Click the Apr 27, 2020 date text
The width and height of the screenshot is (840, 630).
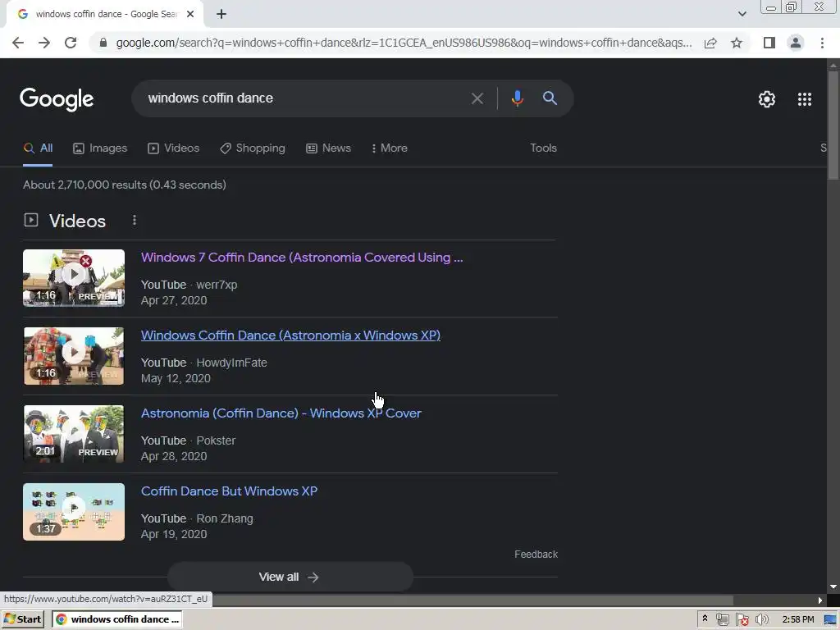click(174, 300)
